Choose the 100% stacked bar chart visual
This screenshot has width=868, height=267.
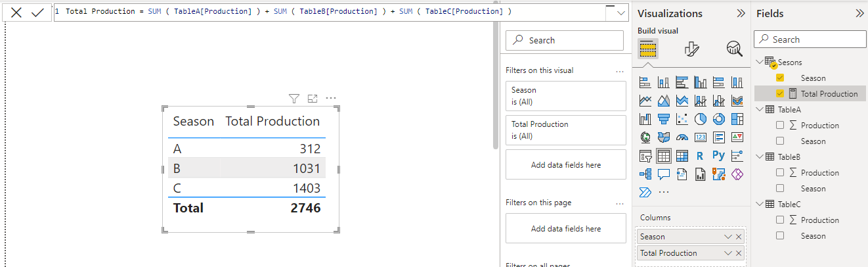(x=719, y=82)
